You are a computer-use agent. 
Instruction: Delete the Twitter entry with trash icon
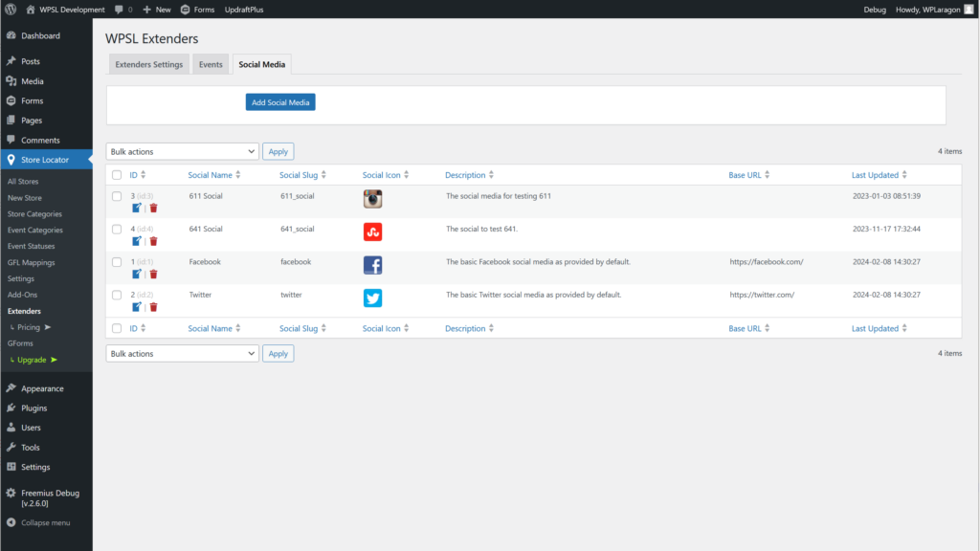point(153,307)
